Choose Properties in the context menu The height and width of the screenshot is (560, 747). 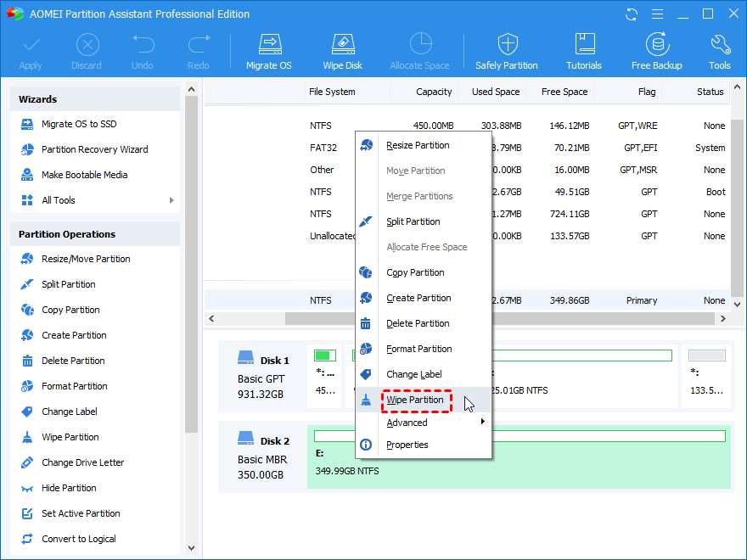[407, 445]
